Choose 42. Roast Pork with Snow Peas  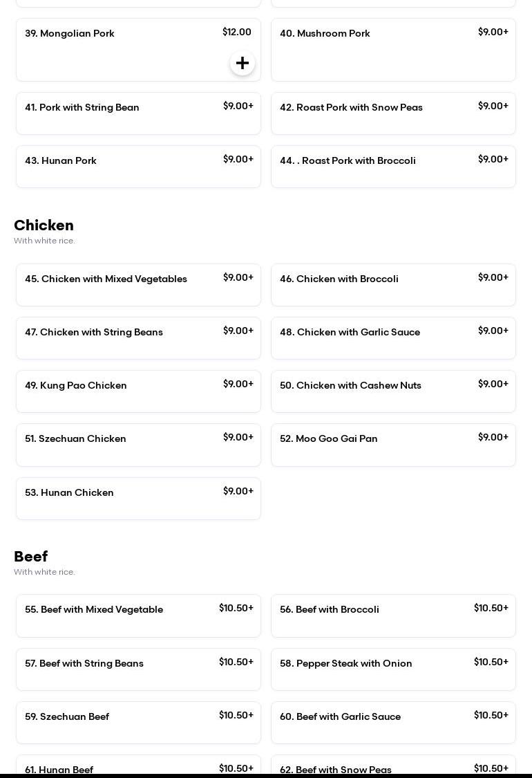pyautogui.click(x=393, y=113)
